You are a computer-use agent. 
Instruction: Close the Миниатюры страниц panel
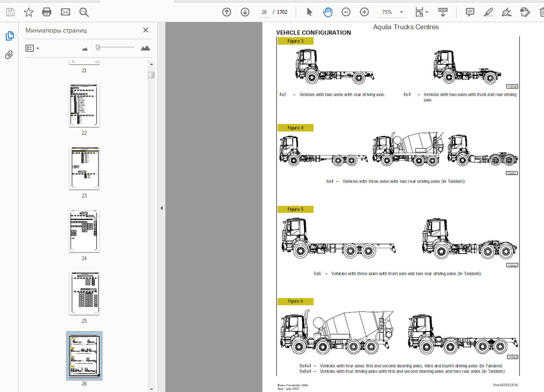pos(146,30)
